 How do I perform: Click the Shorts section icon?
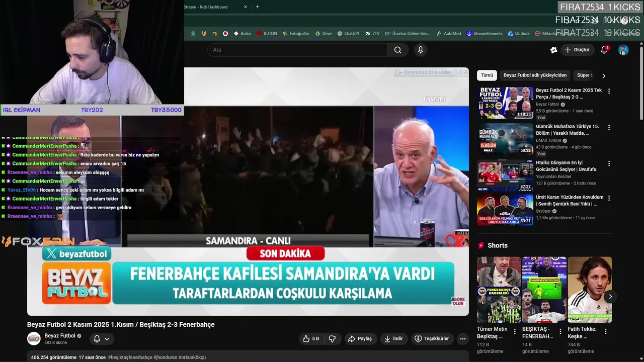(481, 245)
